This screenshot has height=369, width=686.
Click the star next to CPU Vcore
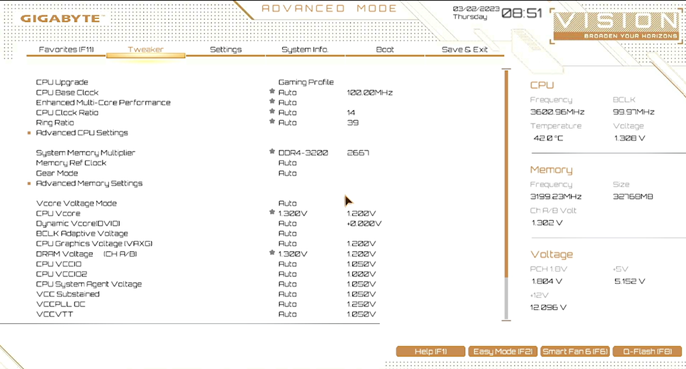click(272, 212)
